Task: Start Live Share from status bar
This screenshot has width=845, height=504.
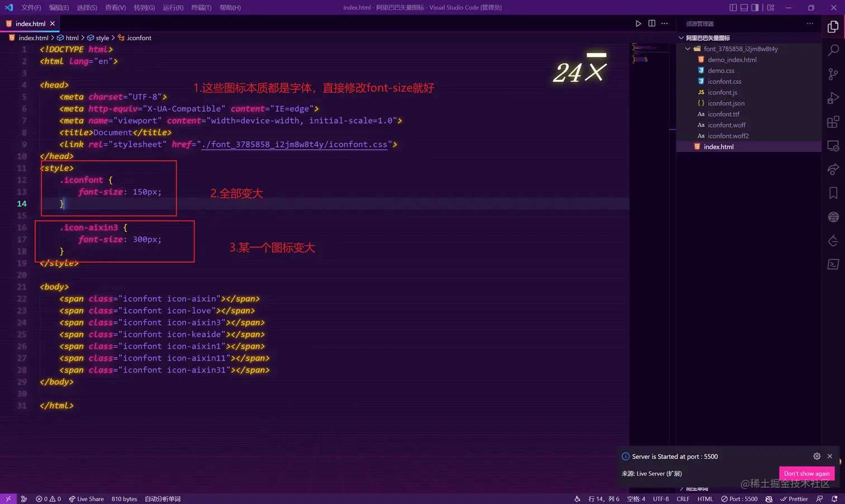Action: (86, 499)
